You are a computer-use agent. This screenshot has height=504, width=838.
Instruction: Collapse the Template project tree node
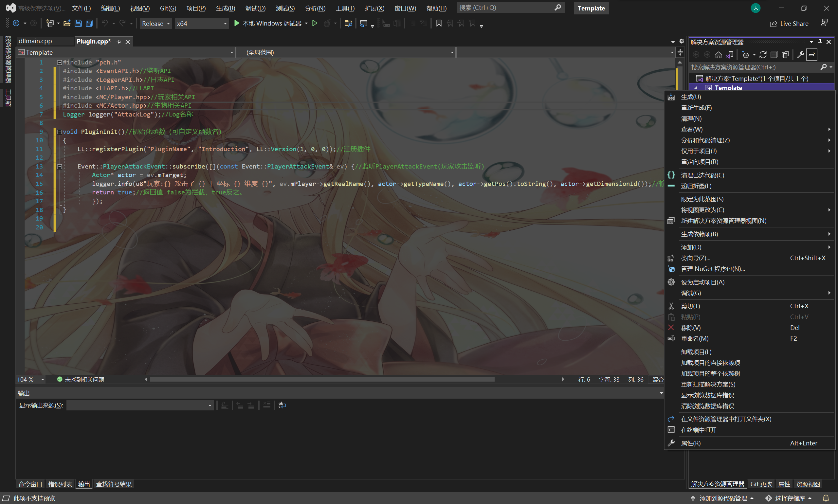pyautogui.click(x=696, y=88)
